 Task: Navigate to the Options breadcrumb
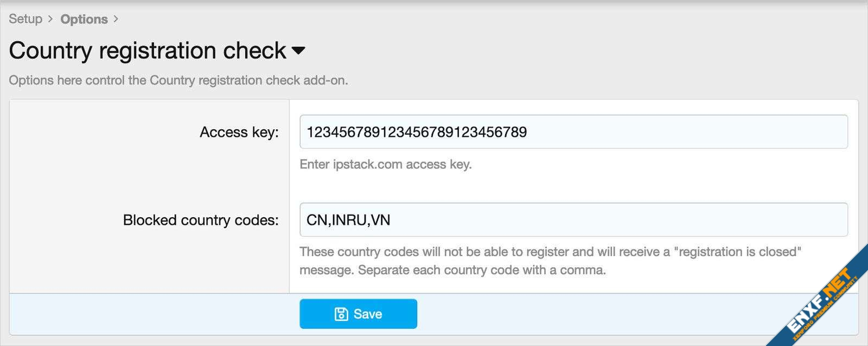coord(84,19)
